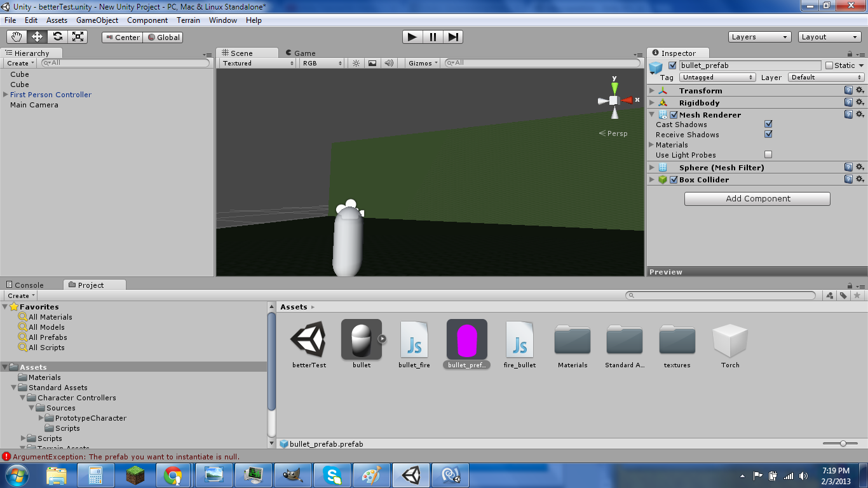Screen dimensions: 868x488
Task: Switch to the Console tab
Action: pyautogui.click(x=25, y=285)
